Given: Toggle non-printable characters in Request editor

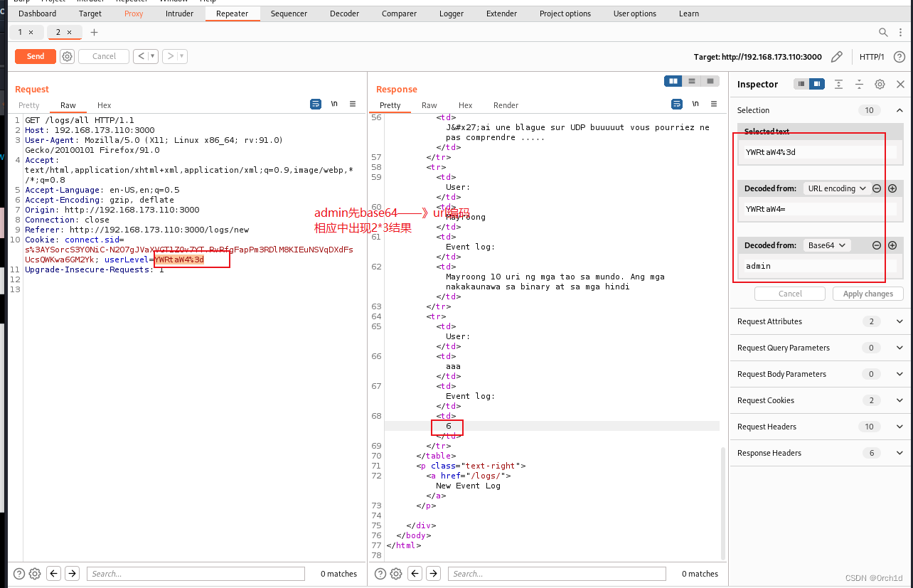Looking at the screenshot, I should 334,104.
